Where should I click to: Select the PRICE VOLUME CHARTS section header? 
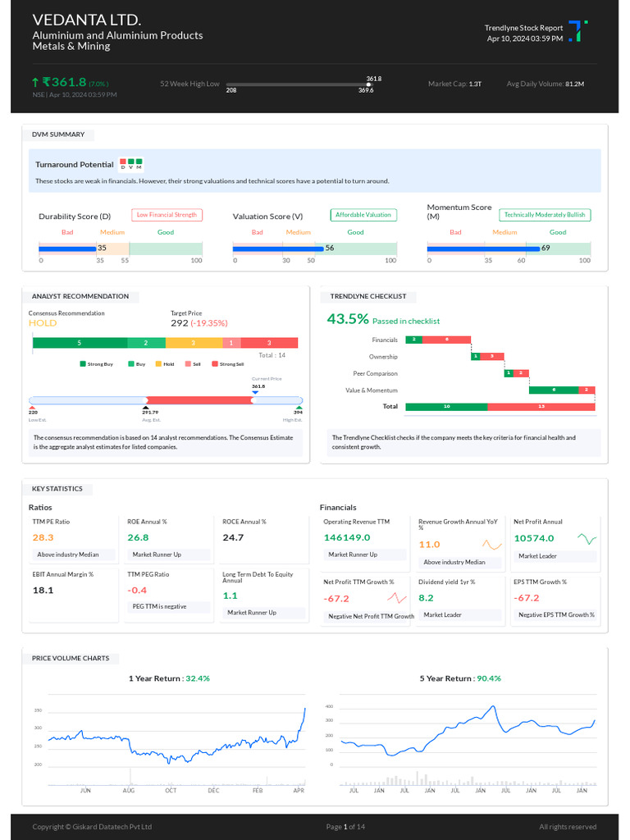(x=71, y=658)
